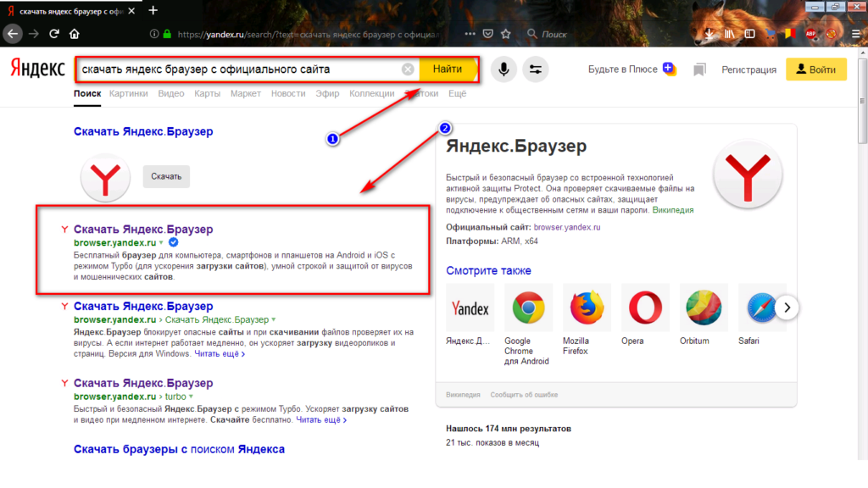This screenshot has height=488, width=868.
Task: Click the Регистрация link
Action: click(x=748, y=69)
